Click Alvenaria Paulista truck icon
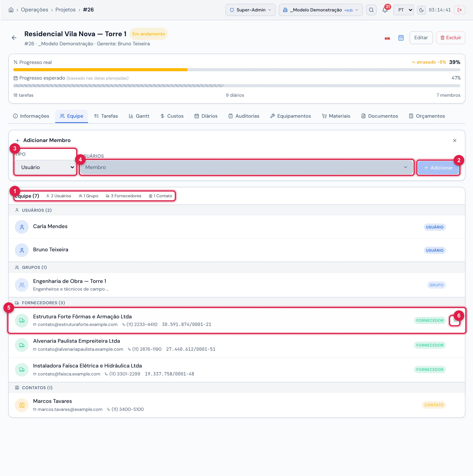 coord(22,345)
